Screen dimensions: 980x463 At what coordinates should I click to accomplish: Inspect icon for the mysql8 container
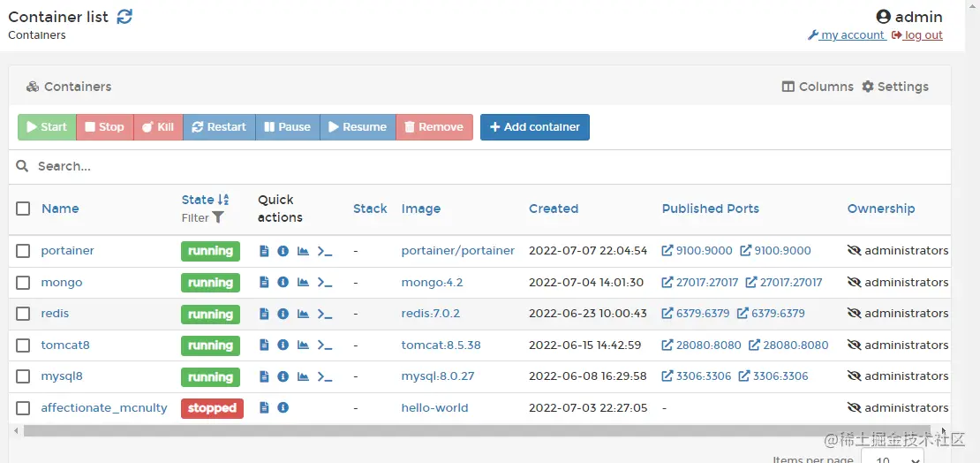283,376
